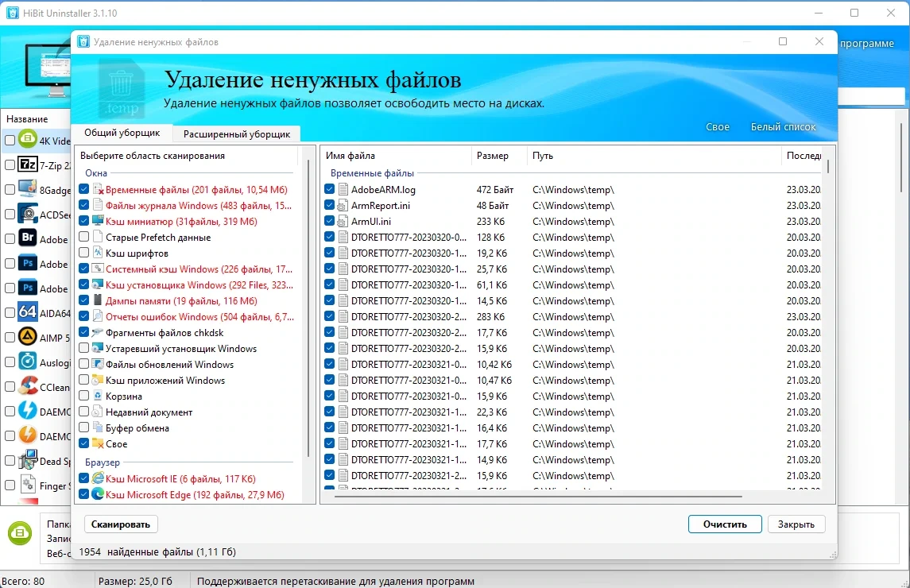This screenshot has height=588, width=910.
Task: Click Размер: 25,0 Гб in main status bar
Action: (135, 581)
